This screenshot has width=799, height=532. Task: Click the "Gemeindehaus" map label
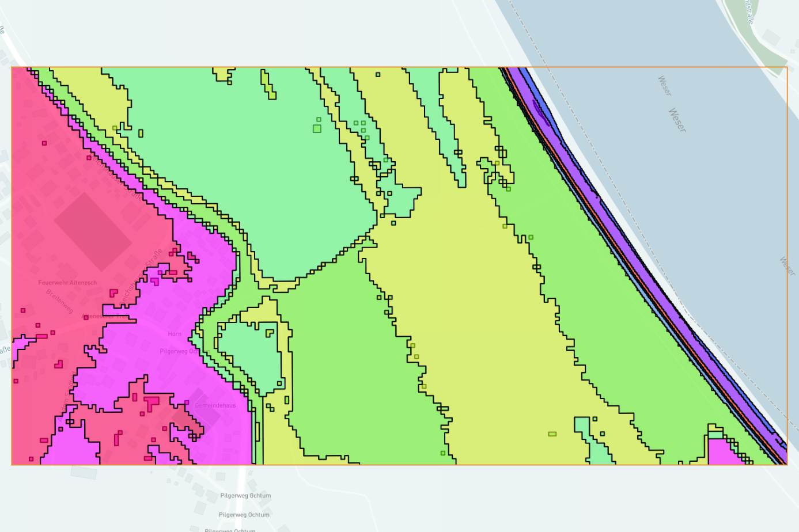pyautogui.click(x=215, y=405)
